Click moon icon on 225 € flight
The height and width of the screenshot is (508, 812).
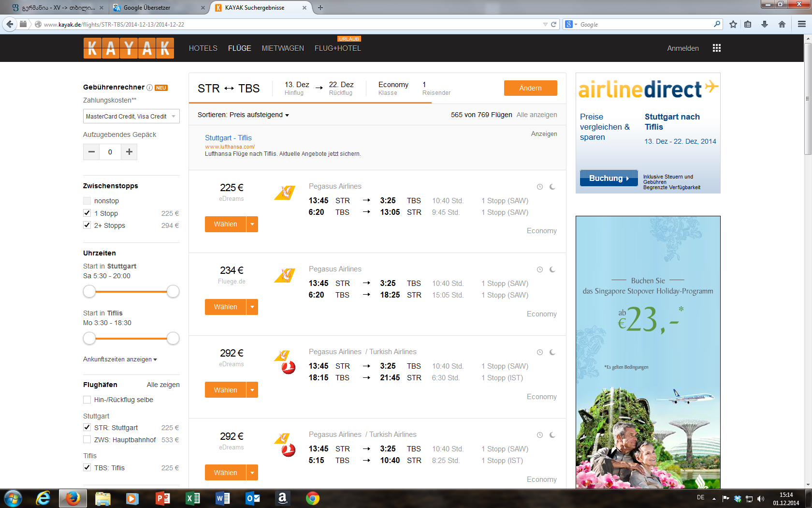tap(552, 187)
